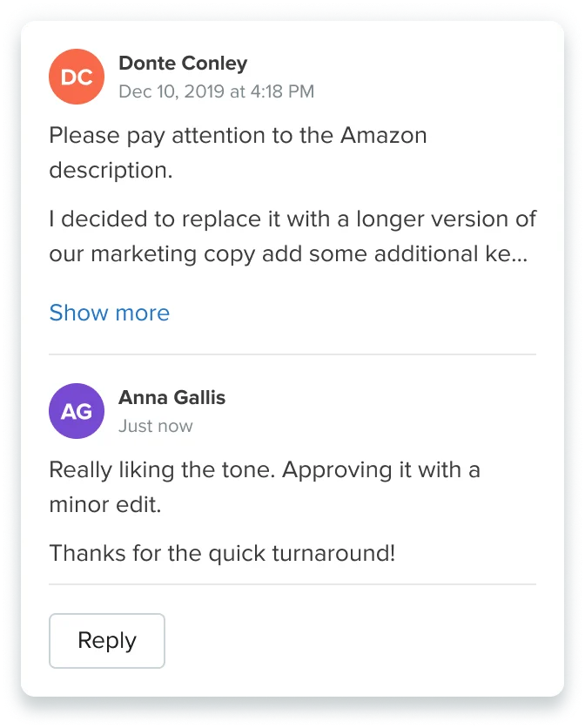Image resolution: width=585 pixels, height=728 pixels.
Task: Click the Dec 10, 2019 timestamp
Action: point(215,90)
